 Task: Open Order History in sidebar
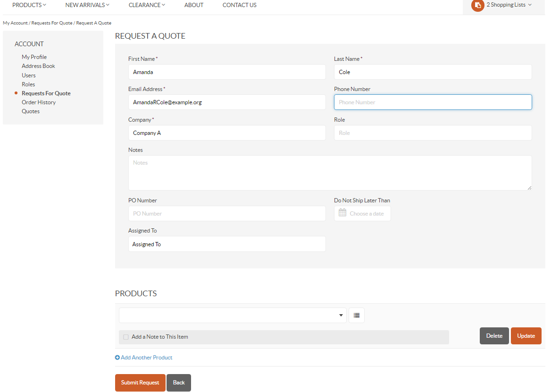[x=39, y=102]
